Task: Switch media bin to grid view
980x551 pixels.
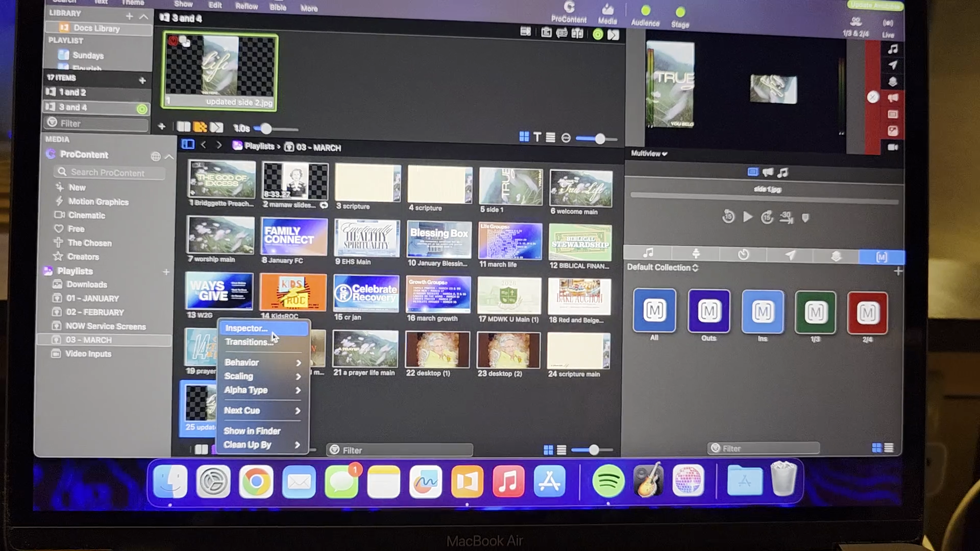Action: point(548,449)
